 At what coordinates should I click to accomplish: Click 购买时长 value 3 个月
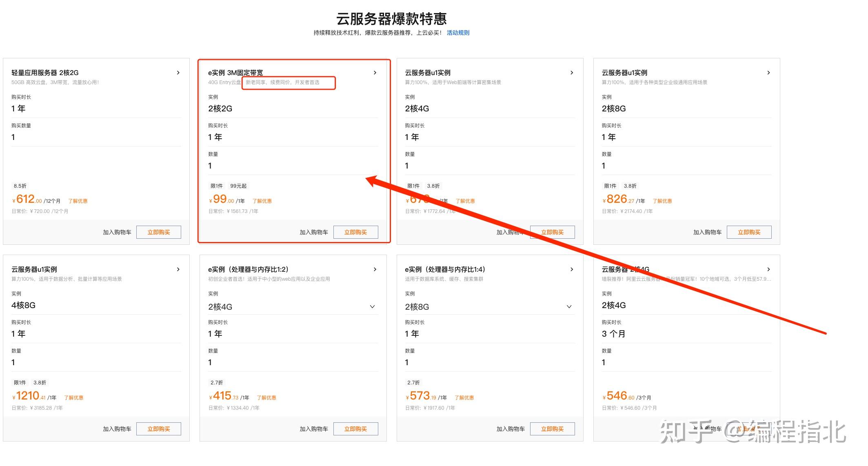pyautogui.click(x=613, y=334)
